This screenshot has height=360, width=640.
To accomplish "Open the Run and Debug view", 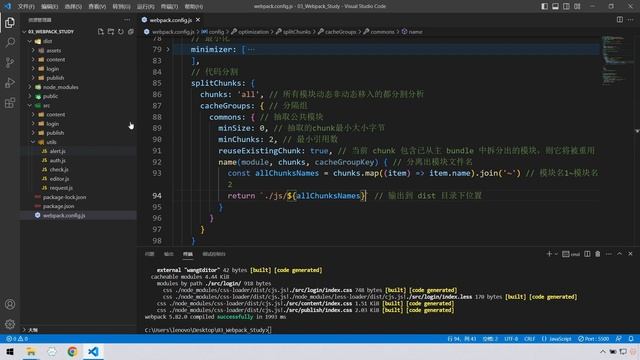I will coord(10,82).
